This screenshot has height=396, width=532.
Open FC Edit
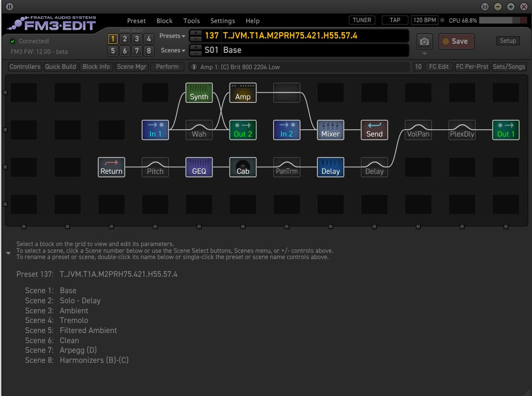coord(439,67)
